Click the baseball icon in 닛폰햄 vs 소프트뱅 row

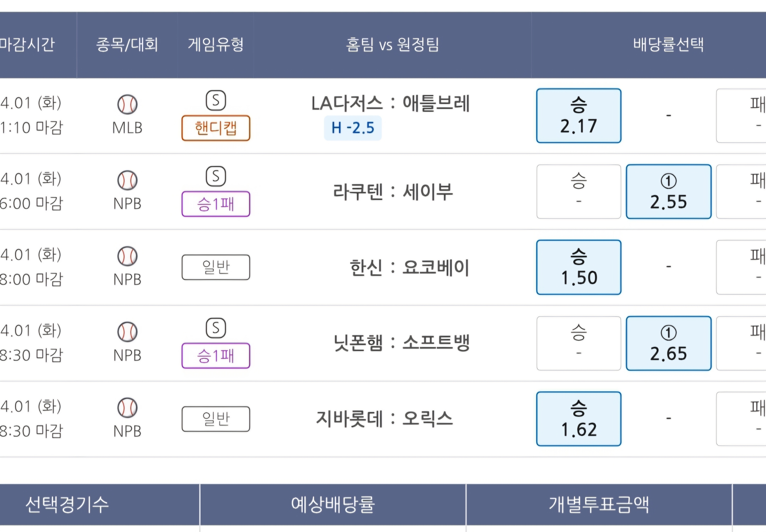click(127, 332)
